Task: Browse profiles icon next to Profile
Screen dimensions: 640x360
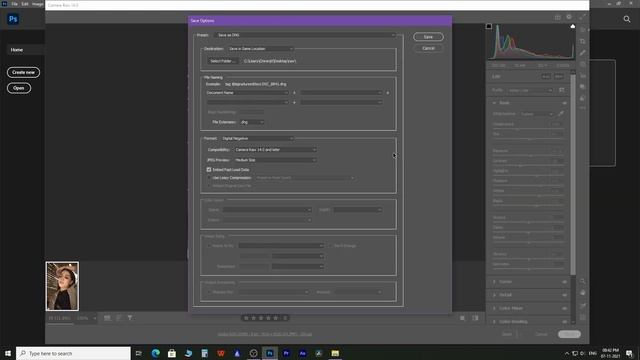Action: tap(562, 90)
